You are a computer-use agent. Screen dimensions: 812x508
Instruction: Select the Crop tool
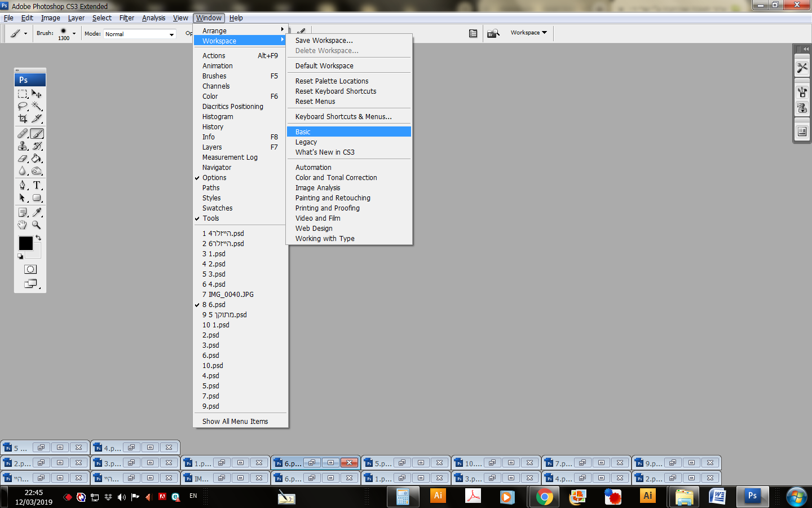[23, 119]
